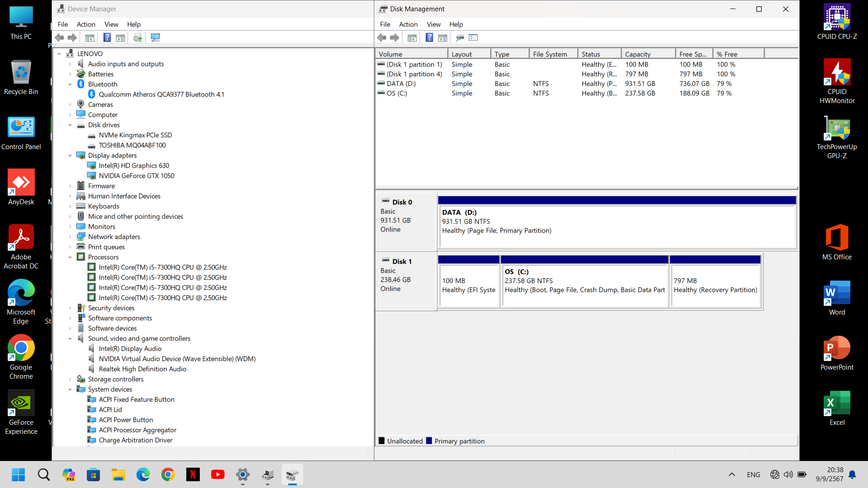Select NVIDIA GeForce GTX 1050 device
This screenshot has width=868, height=488.
(x=137, y=176)
